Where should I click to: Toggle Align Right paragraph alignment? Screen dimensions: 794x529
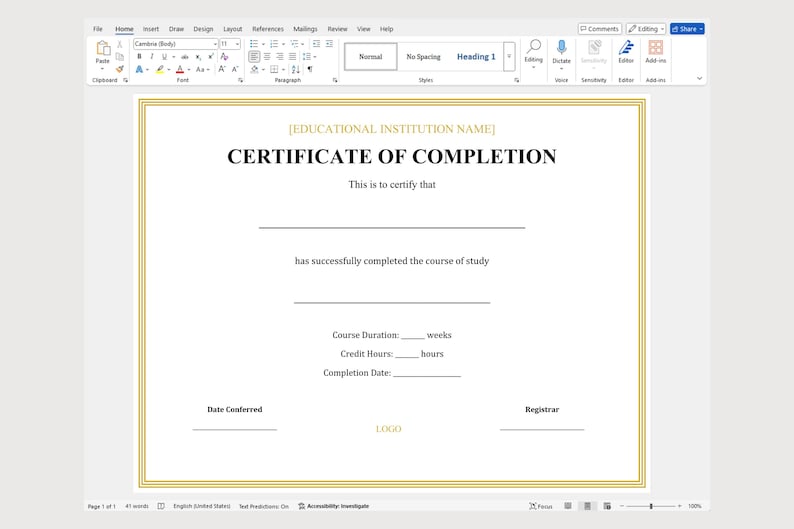coord(280,57)
